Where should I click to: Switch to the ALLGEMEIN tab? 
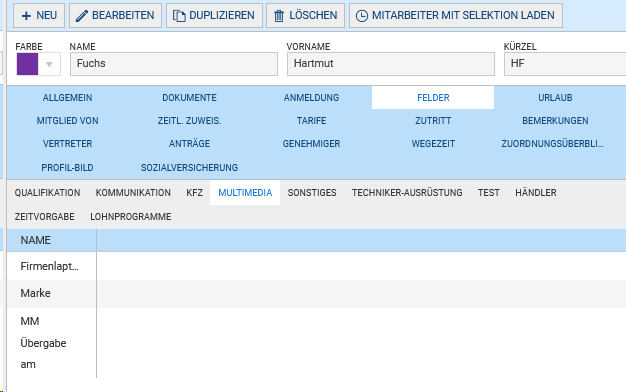coord(67,98)
